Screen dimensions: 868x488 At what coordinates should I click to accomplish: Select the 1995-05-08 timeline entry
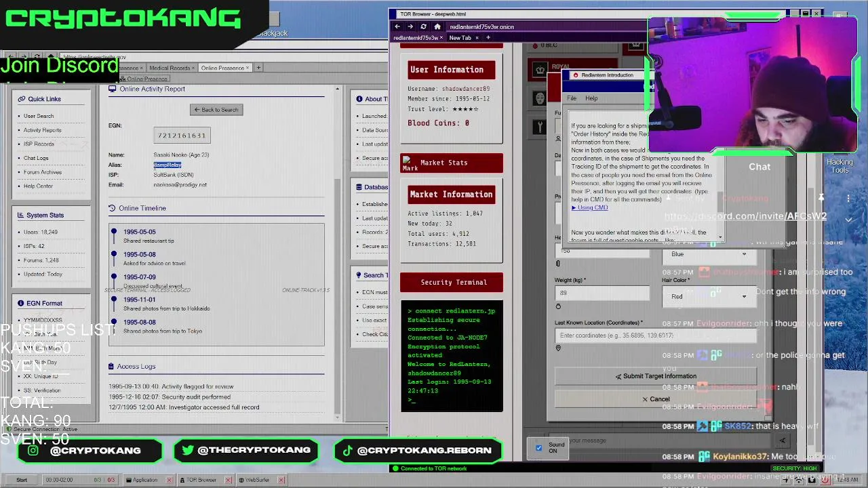(x=139, y=254)
